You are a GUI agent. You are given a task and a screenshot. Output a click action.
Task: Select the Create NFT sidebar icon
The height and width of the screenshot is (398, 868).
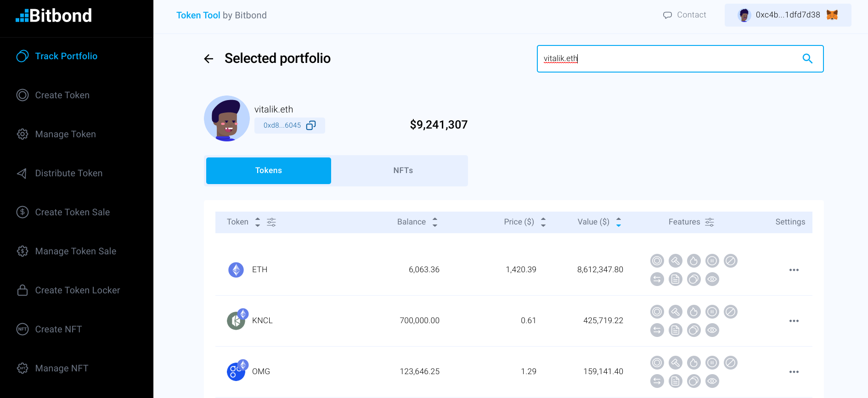(x=22, y=329)
